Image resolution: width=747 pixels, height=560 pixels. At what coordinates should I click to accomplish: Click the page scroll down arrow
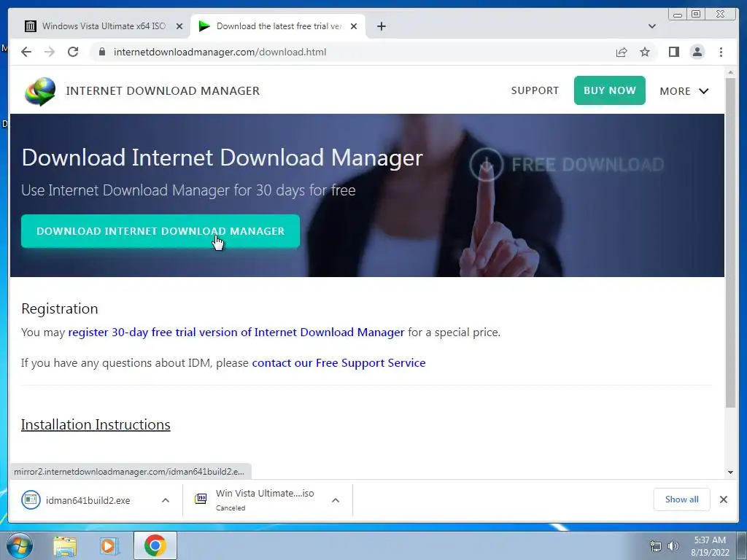click(x=730, y=472)
